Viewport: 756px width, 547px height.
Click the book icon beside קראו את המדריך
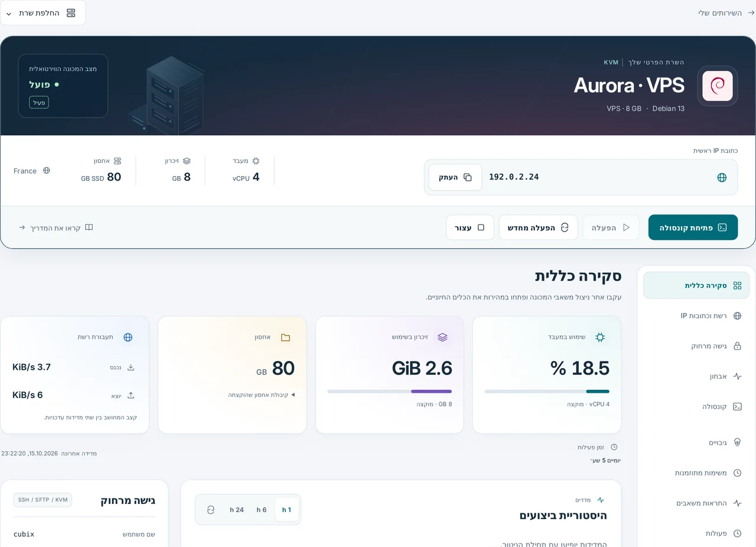(89, 227)
